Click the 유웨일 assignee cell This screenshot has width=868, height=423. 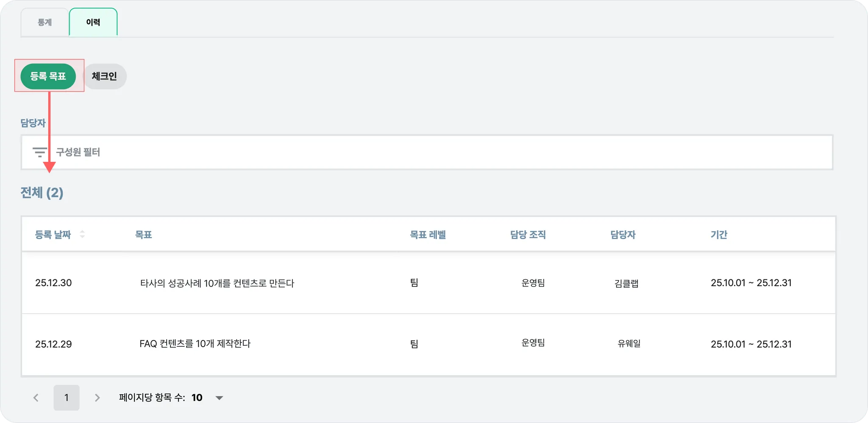pos(629,344)
